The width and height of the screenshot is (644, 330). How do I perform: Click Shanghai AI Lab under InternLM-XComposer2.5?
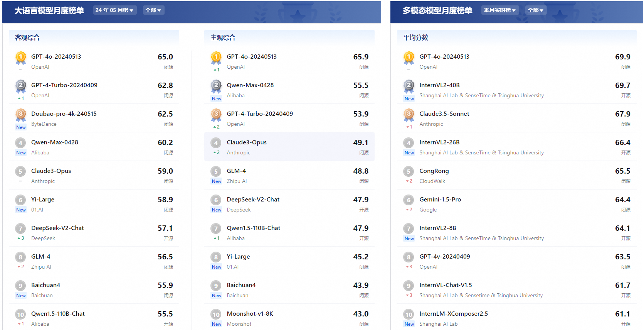coord(439,324)
